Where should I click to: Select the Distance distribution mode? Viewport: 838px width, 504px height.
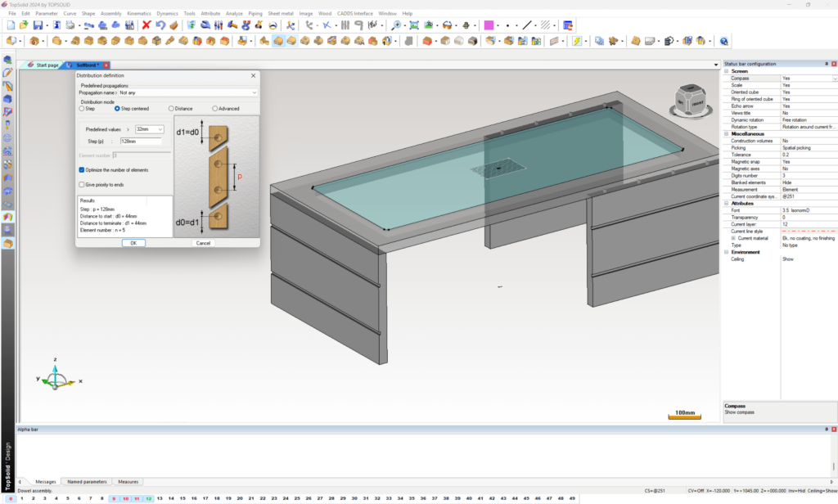click(x=172, y=108)
